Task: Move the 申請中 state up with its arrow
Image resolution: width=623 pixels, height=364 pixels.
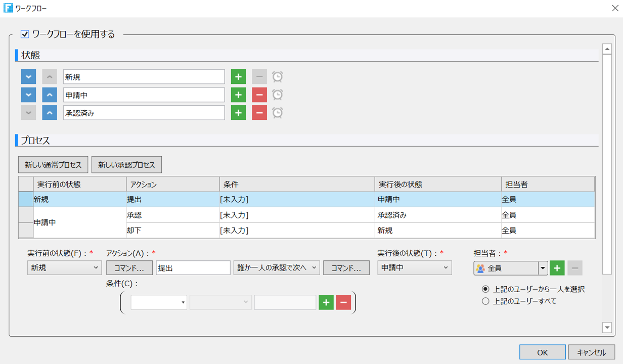Action: (x=49, y=95)
